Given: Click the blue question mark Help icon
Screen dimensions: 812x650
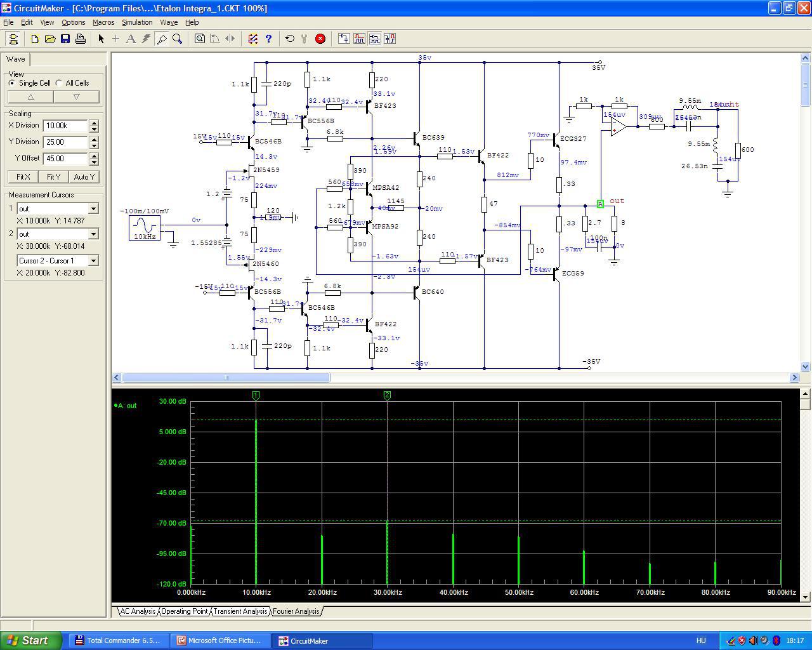Looking at the screenshot, I should [268, 39].
